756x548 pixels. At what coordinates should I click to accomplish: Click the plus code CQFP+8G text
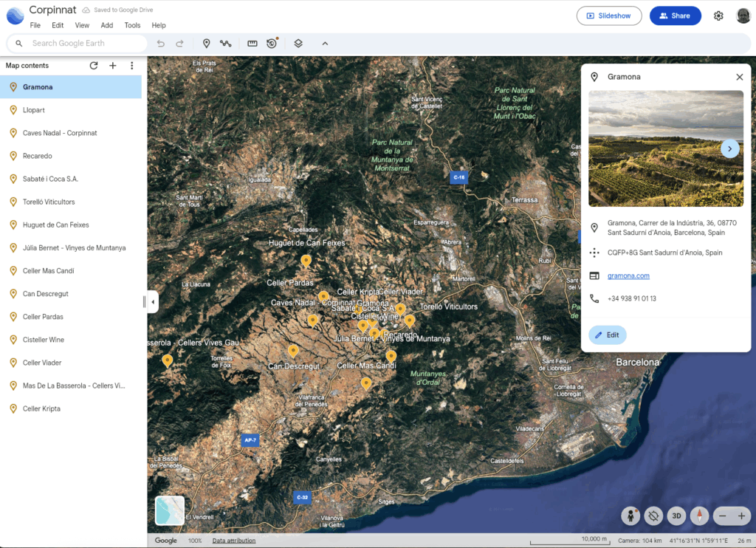pos(665,253)
